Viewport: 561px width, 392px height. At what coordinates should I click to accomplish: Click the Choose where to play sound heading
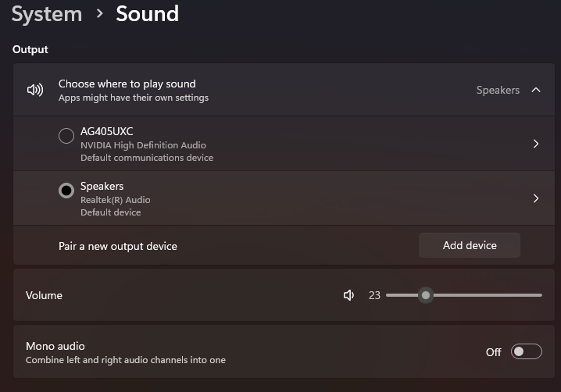(x=127, y=84)
